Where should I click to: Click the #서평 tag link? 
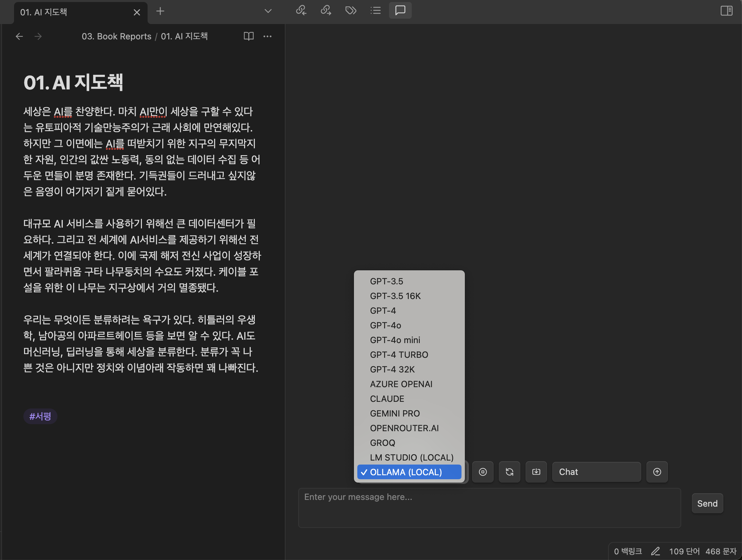click(x=40, y=416)
